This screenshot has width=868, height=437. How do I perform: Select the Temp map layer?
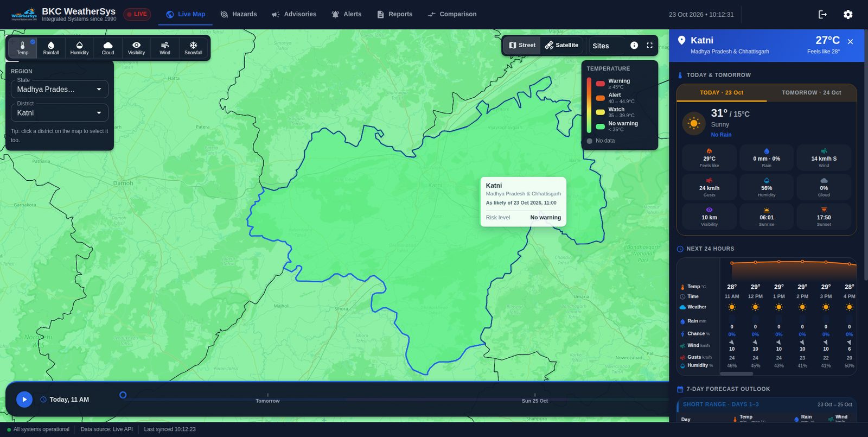23,48
